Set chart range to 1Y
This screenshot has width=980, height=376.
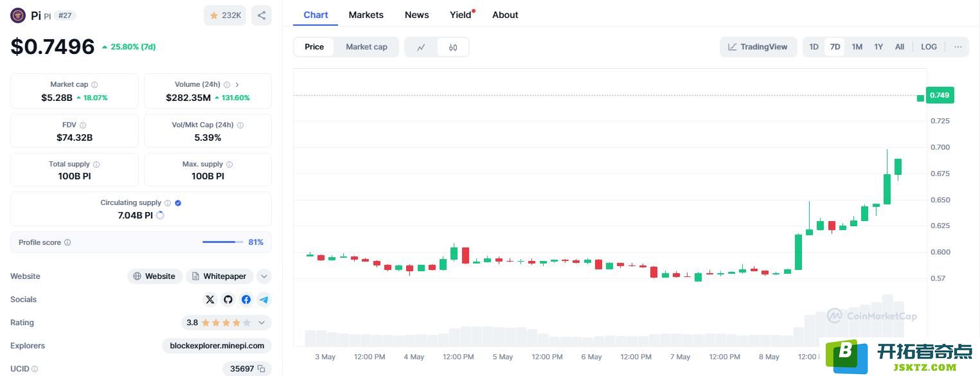(878, 47)
